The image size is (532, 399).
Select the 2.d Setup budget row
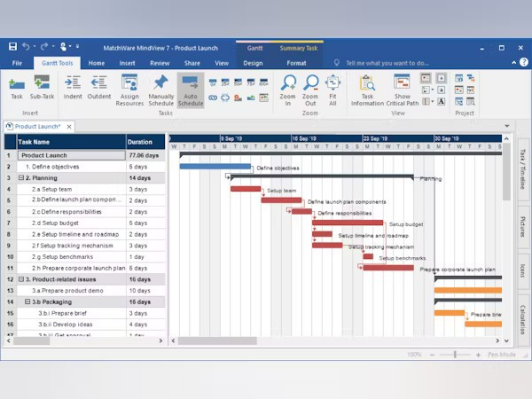tap(85, 223)
